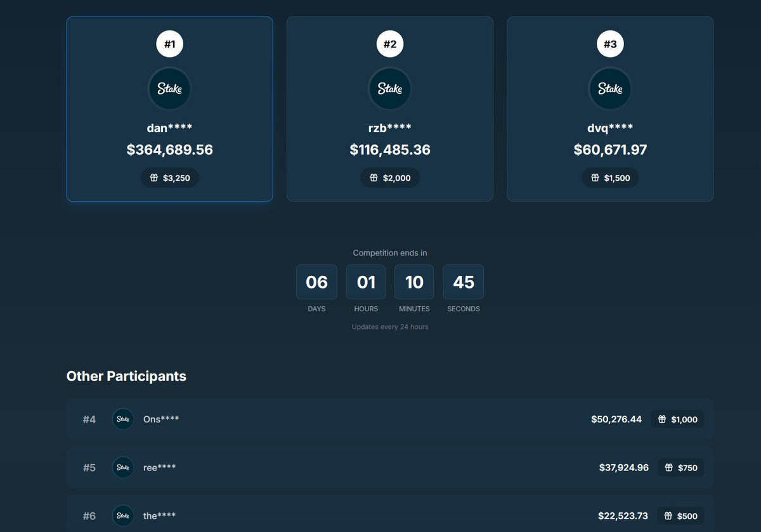
Task: Click the Stake avatar for dvq****
Action: pyautogui.click(x=610, y=89)
